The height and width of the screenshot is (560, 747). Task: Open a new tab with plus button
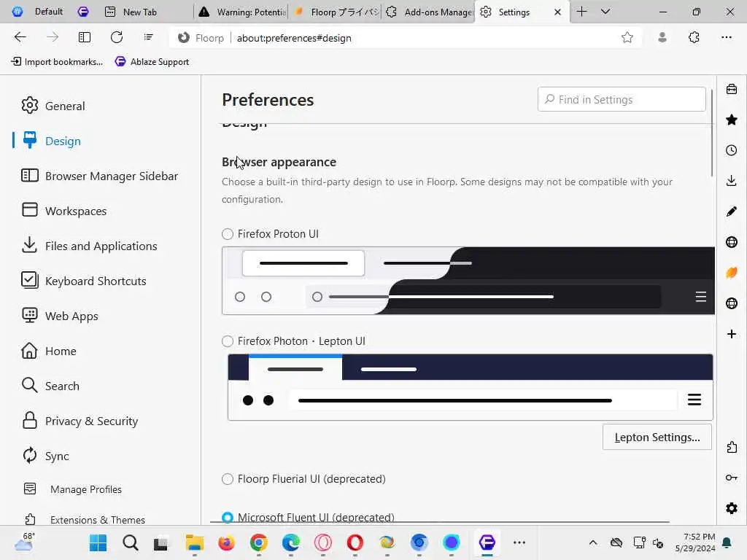[x=581, y=12]
